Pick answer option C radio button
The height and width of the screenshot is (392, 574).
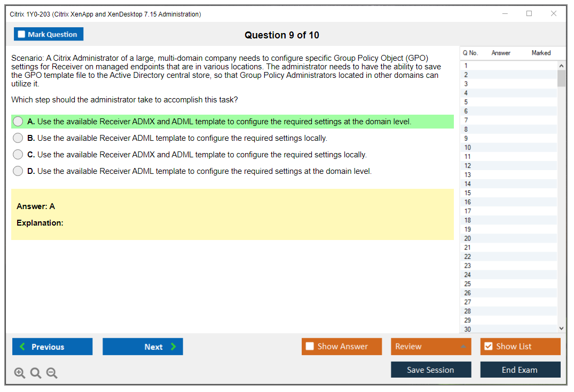(x=18, y=155)
